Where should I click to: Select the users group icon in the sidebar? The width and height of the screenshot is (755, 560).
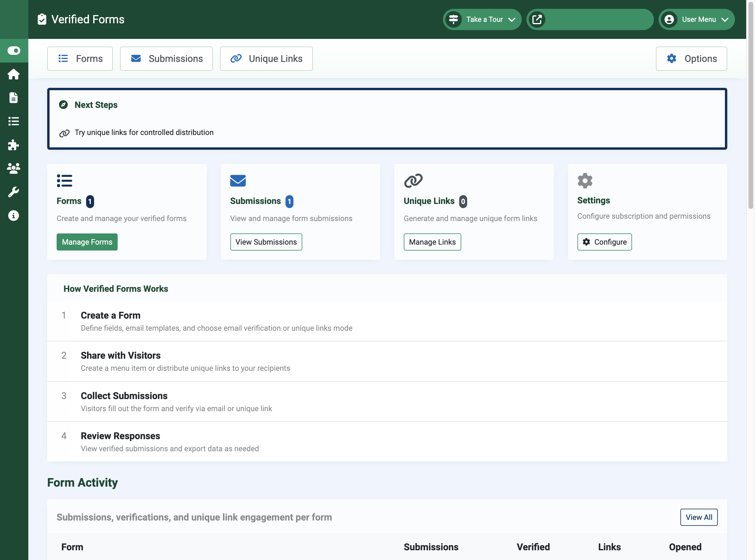click(14, 169)
